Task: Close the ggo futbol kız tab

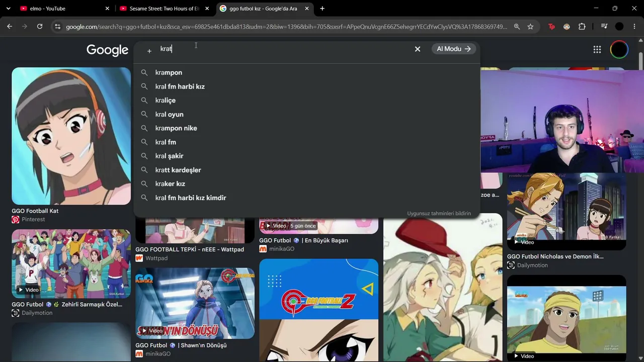Action: tap(307, 9)
